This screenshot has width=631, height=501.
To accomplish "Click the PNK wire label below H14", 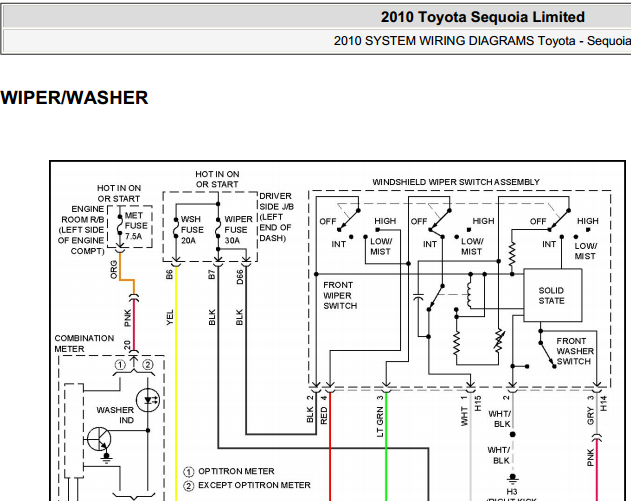I will pos(590,458).
